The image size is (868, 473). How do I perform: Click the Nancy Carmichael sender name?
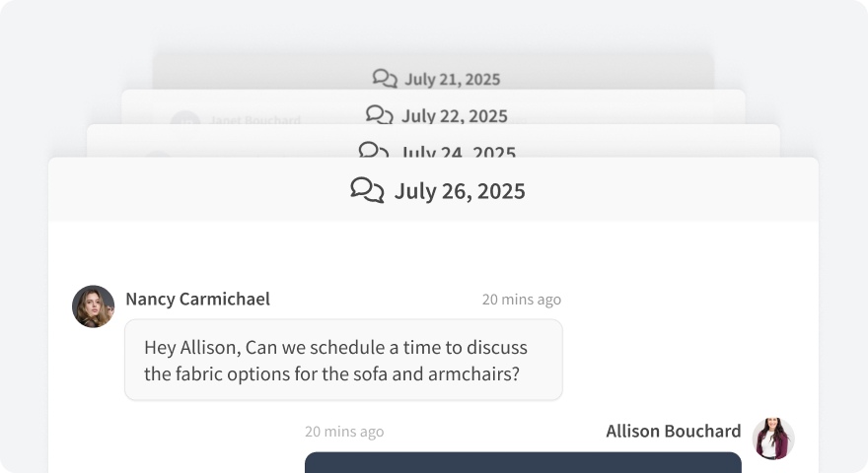coord(197,299)
